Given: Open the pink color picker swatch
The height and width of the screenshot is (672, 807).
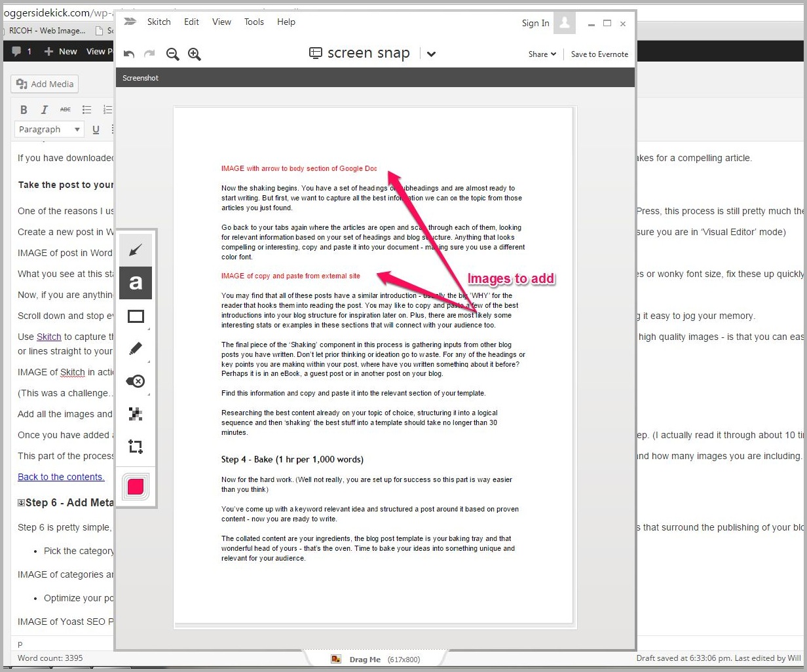Looking at the screenshot, I should [x=136, y=487].
